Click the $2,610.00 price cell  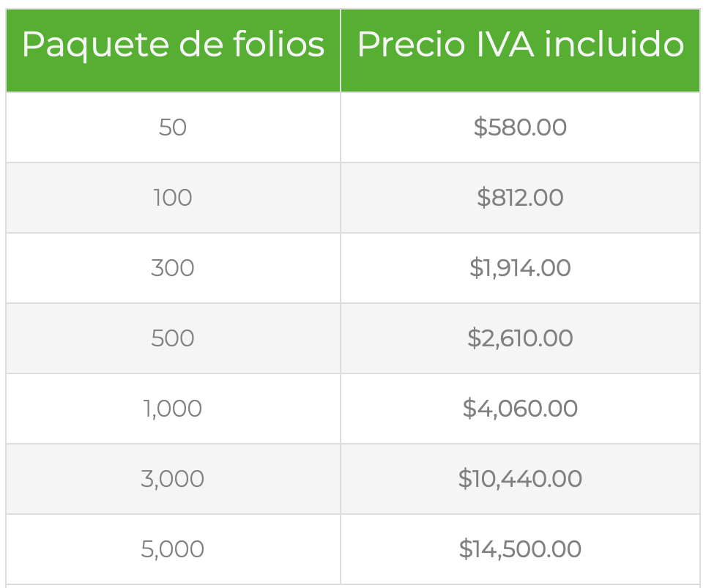pos(520,338)
